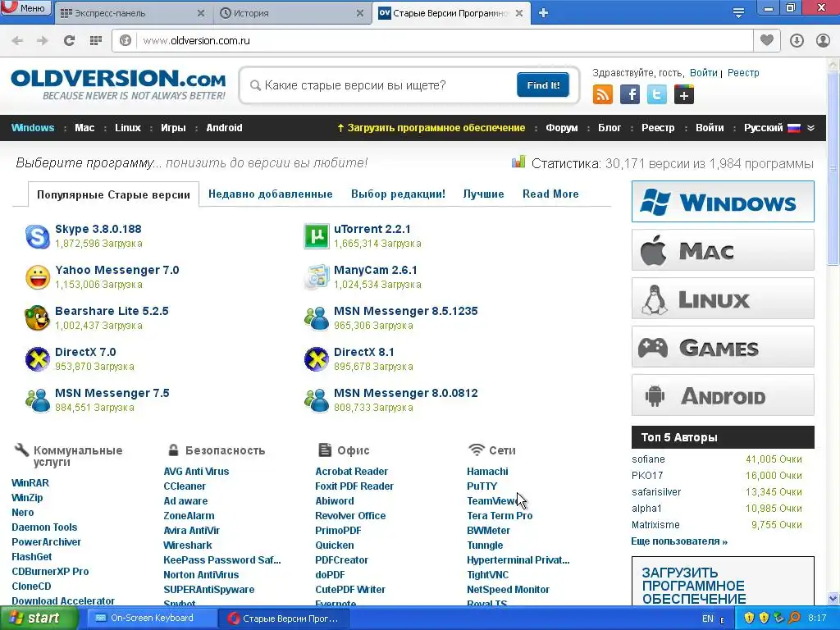Click the statistics bar chart icon
Viewport: 840px width, 630px height.
click(x=518, y=162)
